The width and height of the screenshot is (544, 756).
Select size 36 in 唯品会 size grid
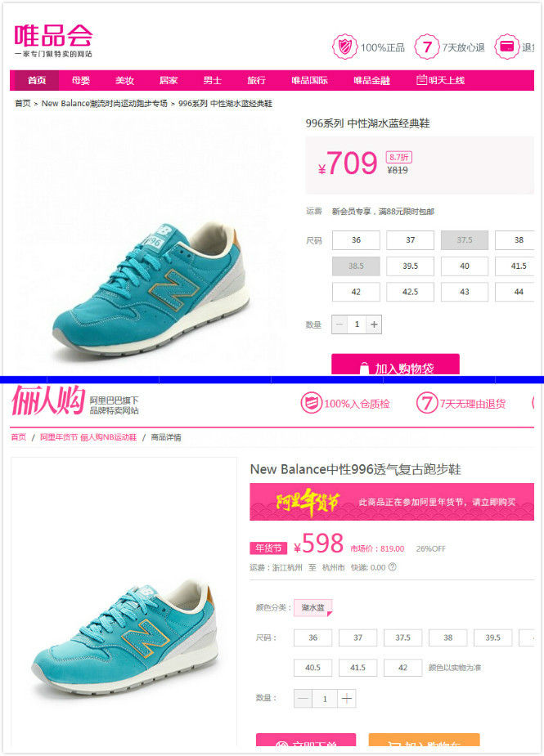356,240
